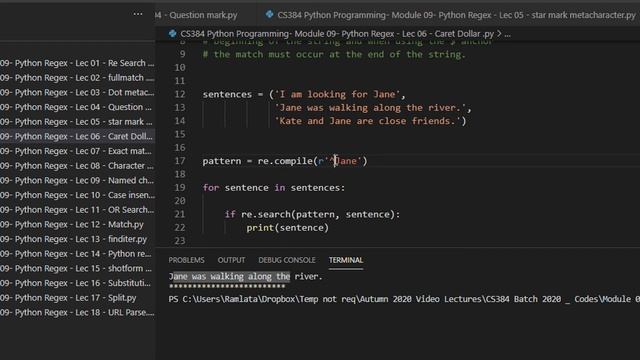Image resolution: width=640 pixels, height=360 pixels.
Task: Open the Lec 09 - Named ch... file
Action: pos(77,181)
